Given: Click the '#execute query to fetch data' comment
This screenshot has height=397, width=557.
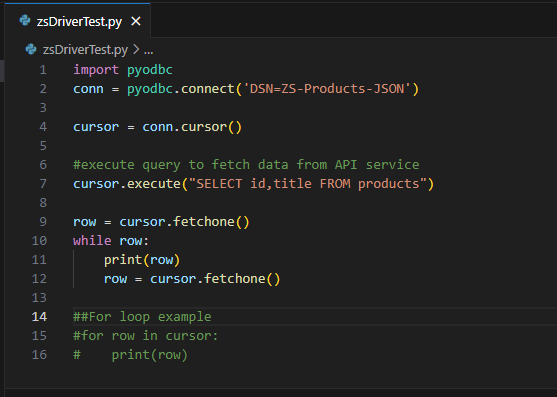Looking at the screenshot, I should (x=246, y=165).
